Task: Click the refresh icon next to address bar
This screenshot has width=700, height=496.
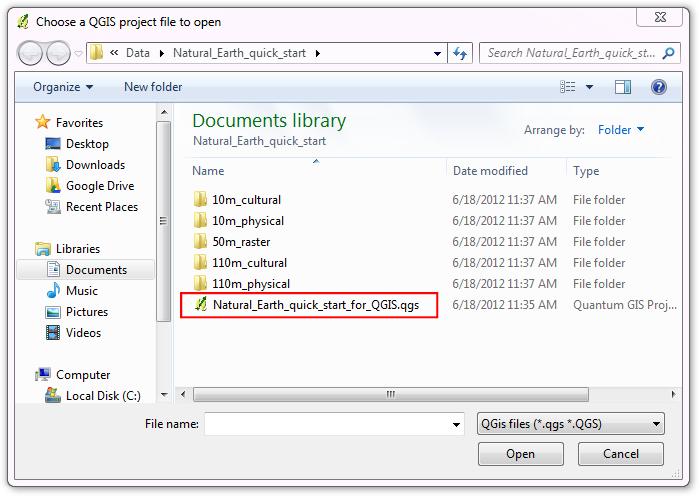Action: pos(460,54)
